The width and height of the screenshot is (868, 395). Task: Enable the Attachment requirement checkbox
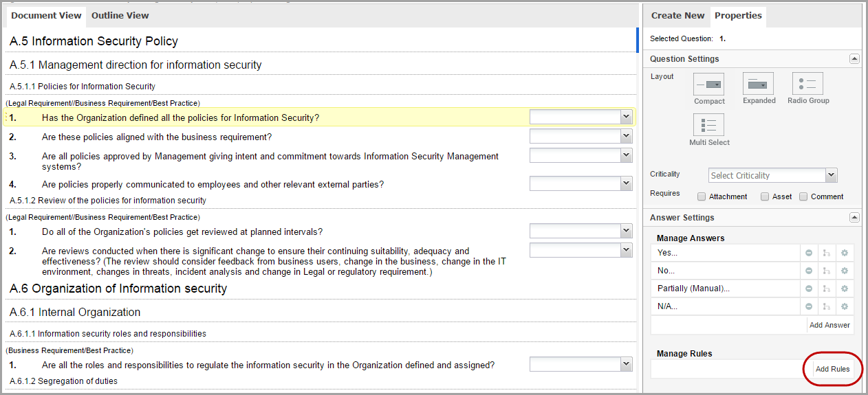[x=702, y=196]
